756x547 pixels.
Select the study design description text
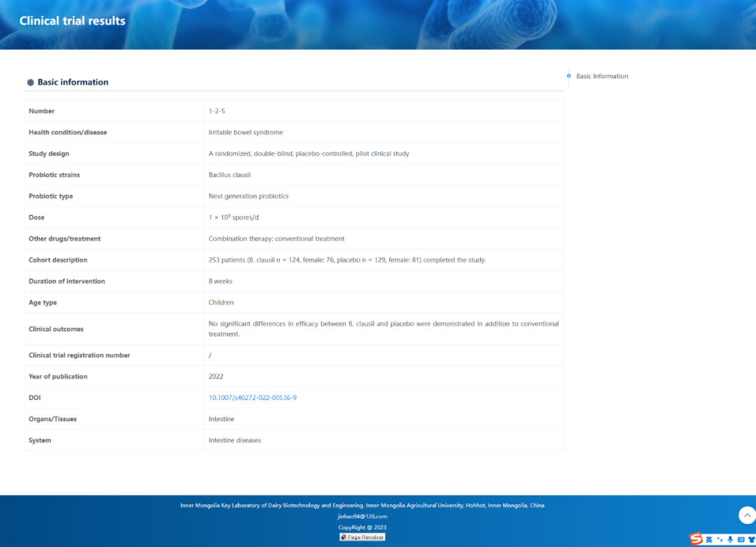click(x=309, y=153)
